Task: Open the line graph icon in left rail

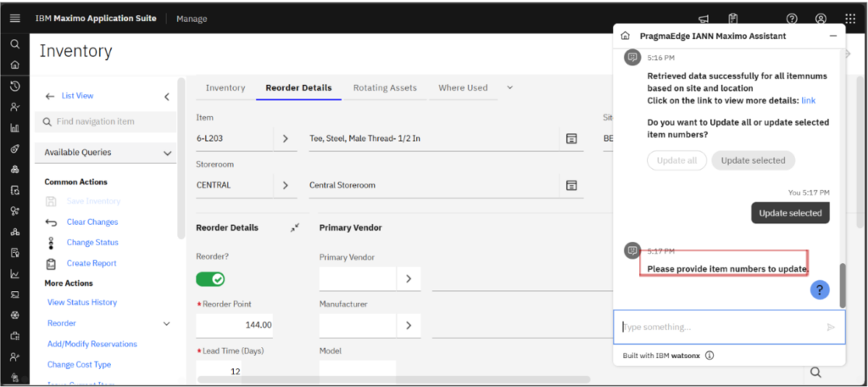Action: pos(15,273)
